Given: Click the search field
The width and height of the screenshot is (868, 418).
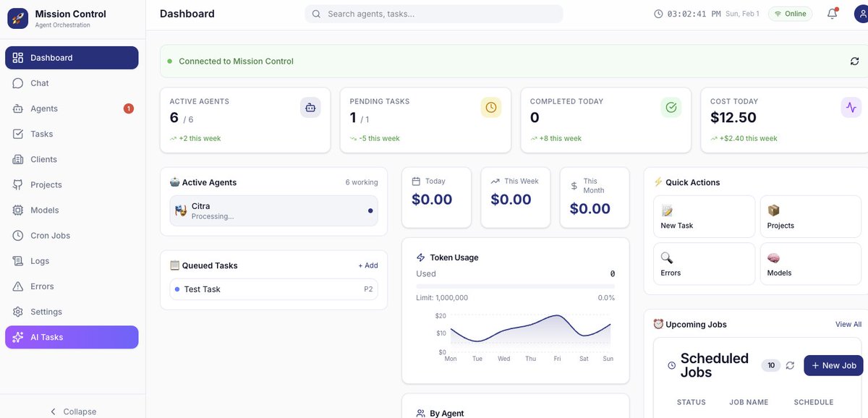Looking at the screenshot, I should (x=434, y=14).
